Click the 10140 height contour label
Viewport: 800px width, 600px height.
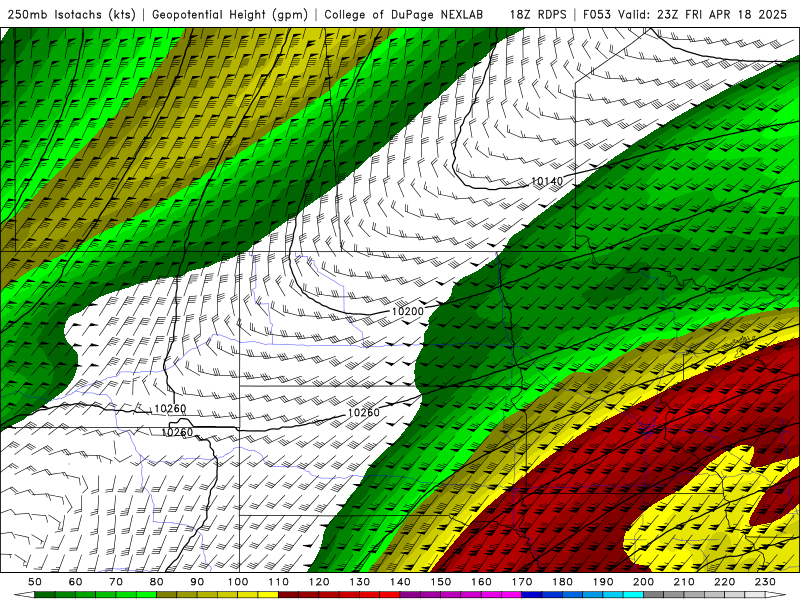pos(547,181)
